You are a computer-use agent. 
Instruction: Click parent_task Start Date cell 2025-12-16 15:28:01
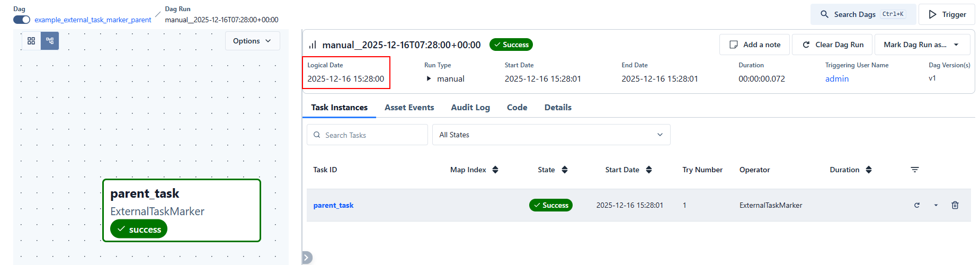tap(630, 205)
